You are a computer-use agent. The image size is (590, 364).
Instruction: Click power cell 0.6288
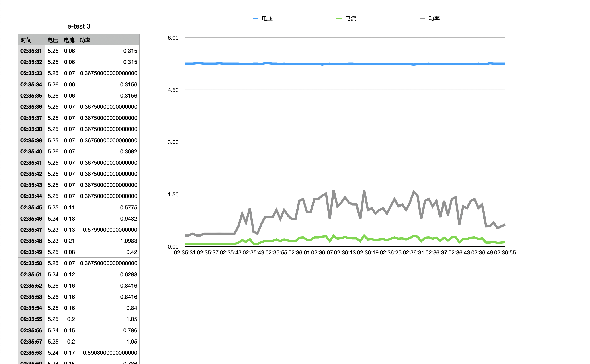point(108,274)
